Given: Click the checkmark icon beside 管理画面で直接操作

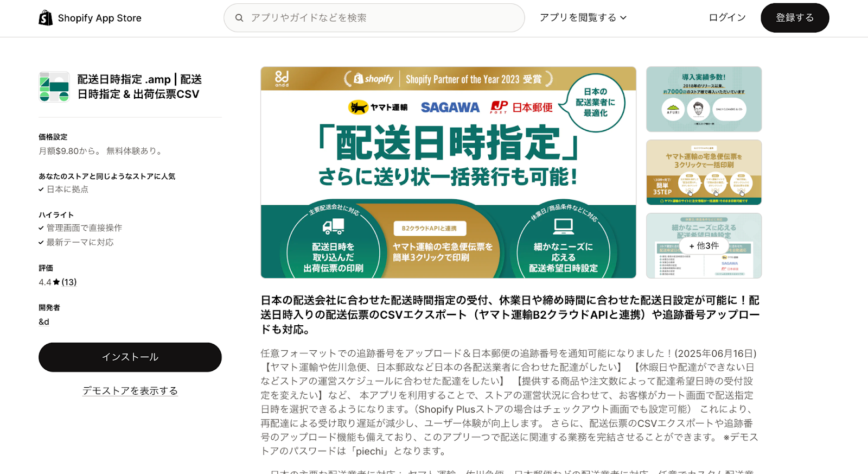Looking at the screenshot, I should pyautogui.click(x=41, y=228).
